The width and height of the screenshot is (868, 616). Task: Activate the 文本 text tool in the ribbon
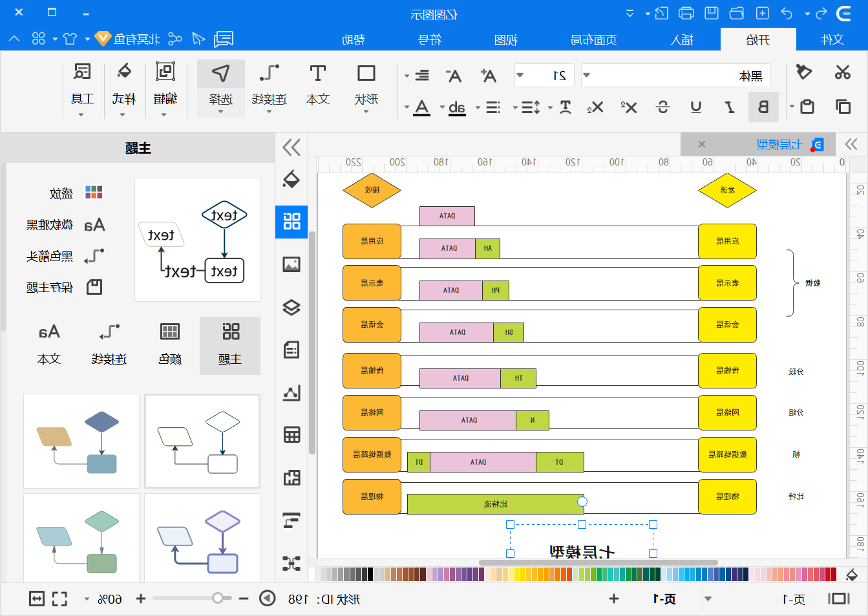pos(317,89)
